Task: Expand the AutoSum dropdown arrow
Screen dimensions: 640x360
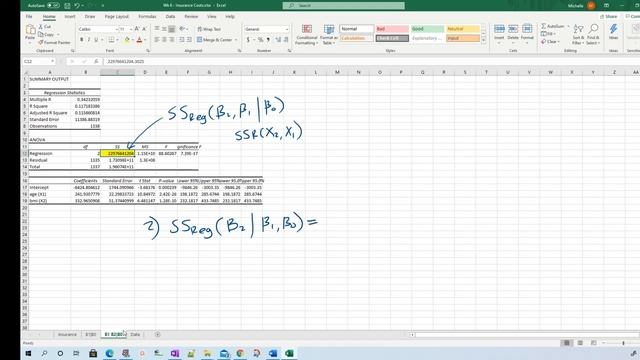Action: point(568,26)
